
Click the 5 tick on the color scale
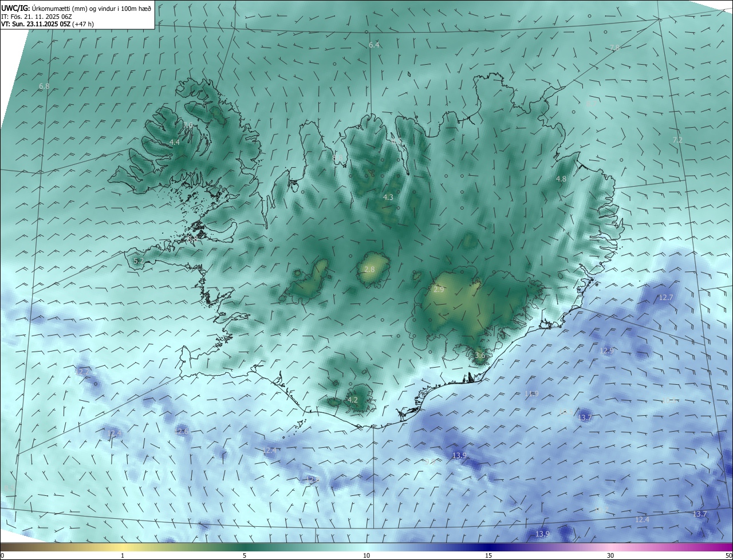(x=245, y=555)
